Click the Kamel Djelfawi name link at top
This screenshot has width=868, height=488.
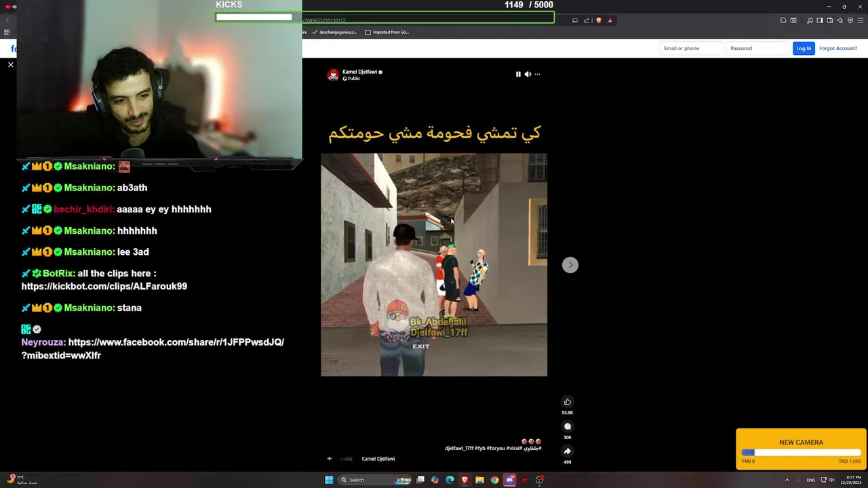359,72
